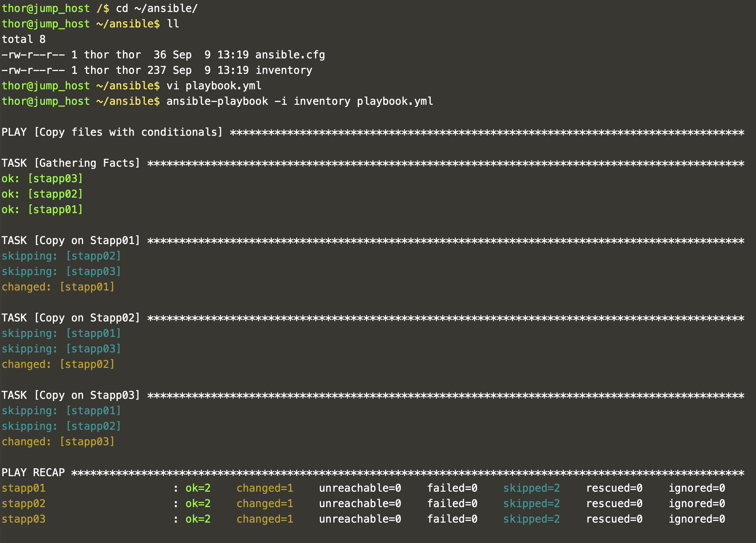The height and width of the screenshot is (543, 756).
Task: Click changed: [stapp03] result line
Action: [x=58, y=442]
